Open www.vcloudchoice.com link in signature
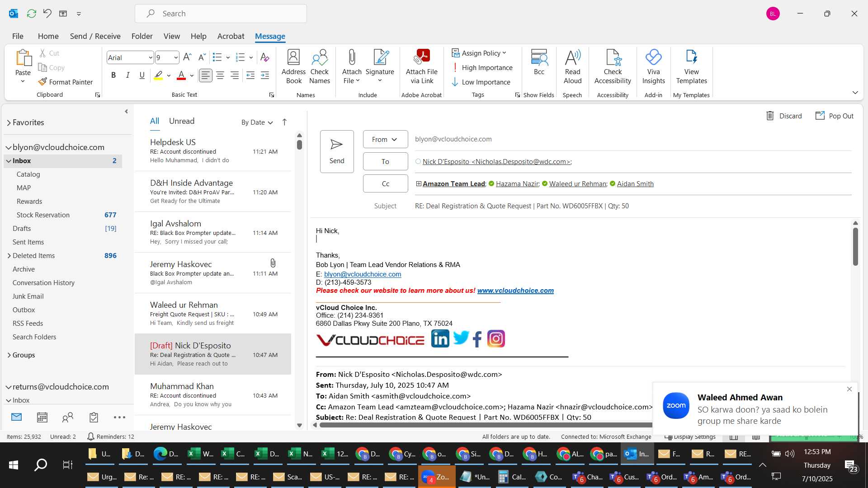 pyautogui.click(x=515, y=291)
